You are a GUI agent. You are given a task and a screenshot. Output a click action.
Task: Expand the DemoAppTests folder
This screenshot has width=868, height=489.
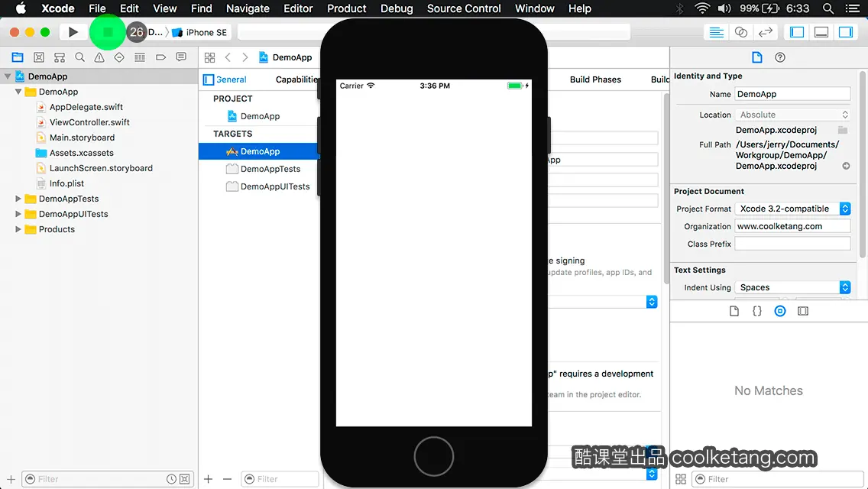(18, 198)
